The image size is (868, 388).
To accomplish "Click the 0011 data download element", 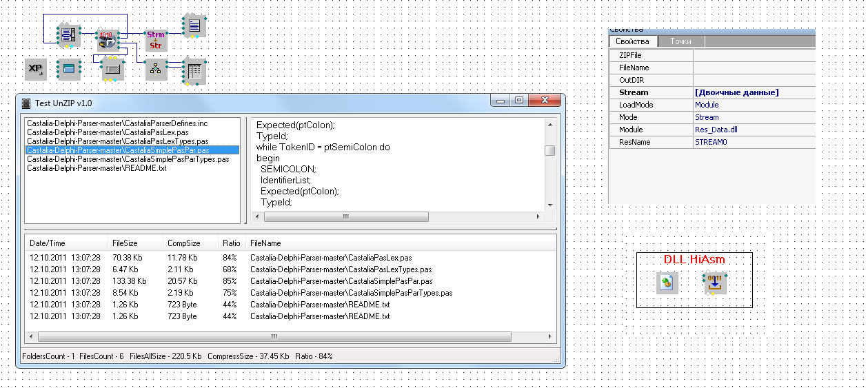I will (x=716, y=283).
